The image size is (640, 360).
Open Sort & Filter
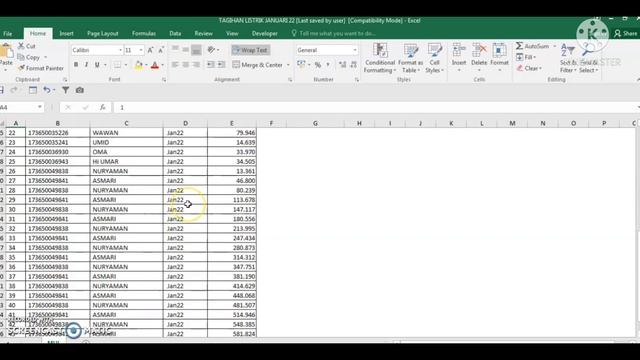coord(568,58)
